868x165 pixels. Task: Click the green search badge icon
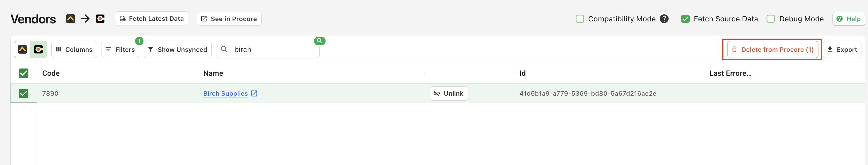tap(319, 41)
